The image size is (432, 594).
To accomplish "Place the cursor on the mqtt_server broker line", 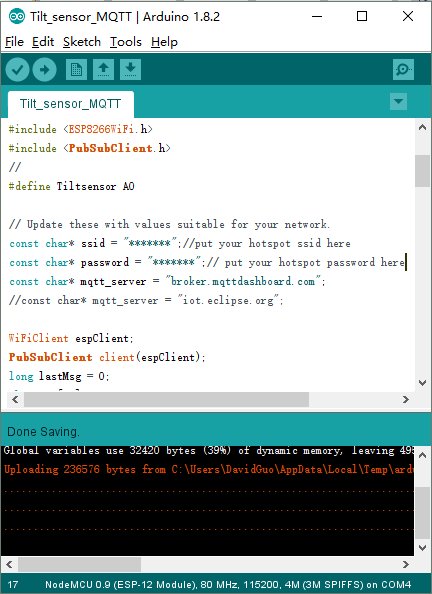I will 167,281.
